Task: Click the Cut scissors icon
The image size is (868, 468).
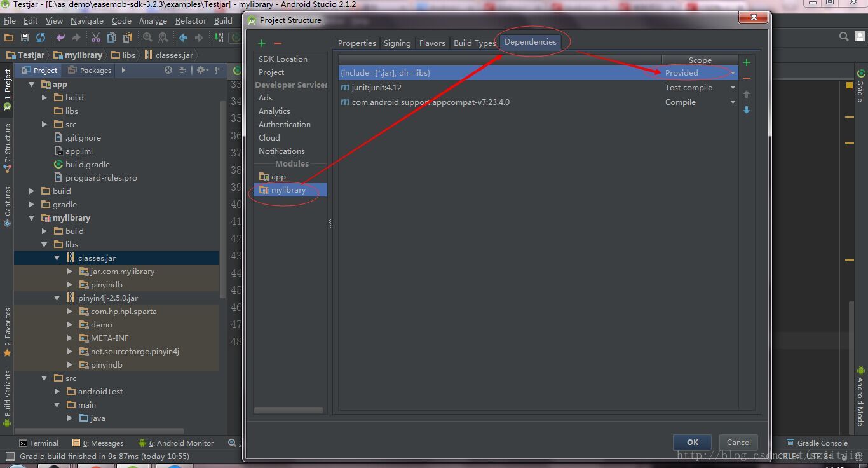Action: click(x=96, y=38)
